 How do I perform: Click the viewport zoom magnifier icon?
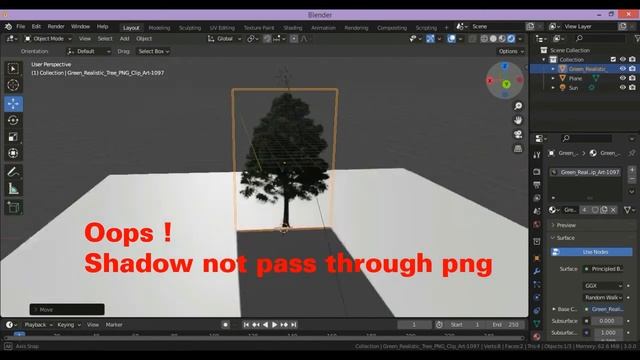click(x=518, y=106)
